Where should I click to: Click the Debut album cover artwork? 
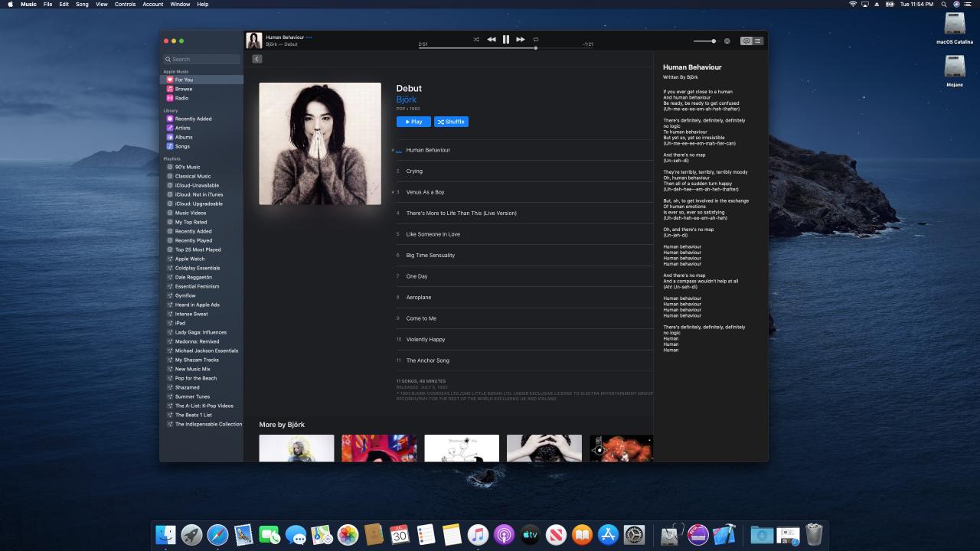[x=320, y=144]
